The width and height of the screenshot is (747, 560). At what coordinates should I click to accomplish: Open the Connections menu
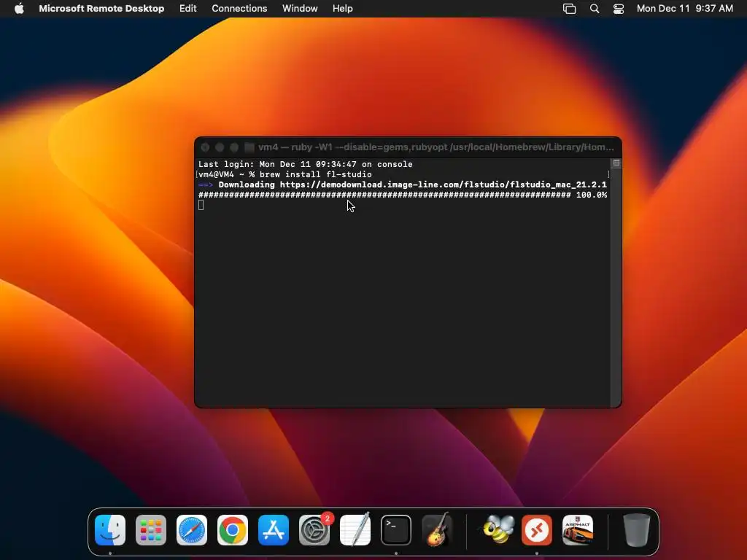[x=239, y=9]
